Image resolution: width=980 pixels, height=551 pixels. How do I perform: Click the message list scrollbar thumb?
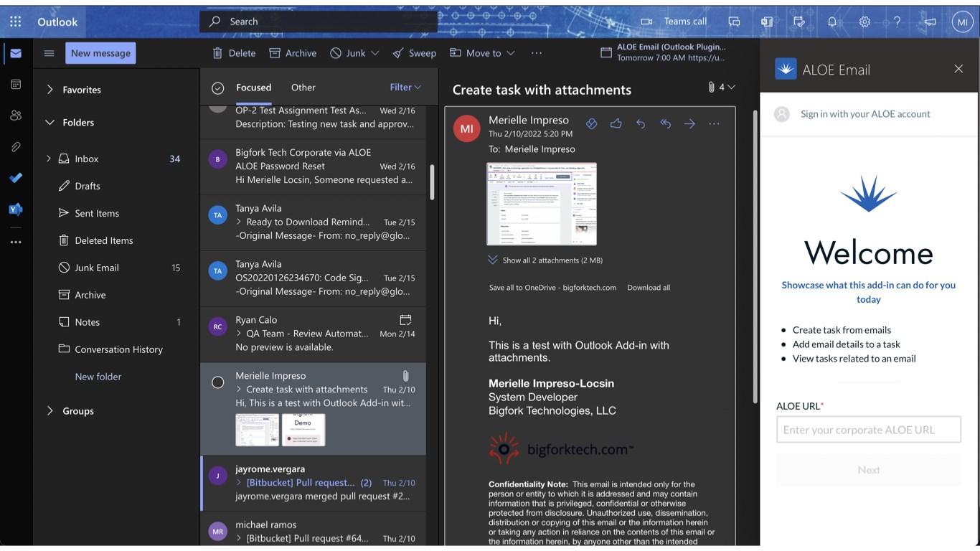pos(432,182)
